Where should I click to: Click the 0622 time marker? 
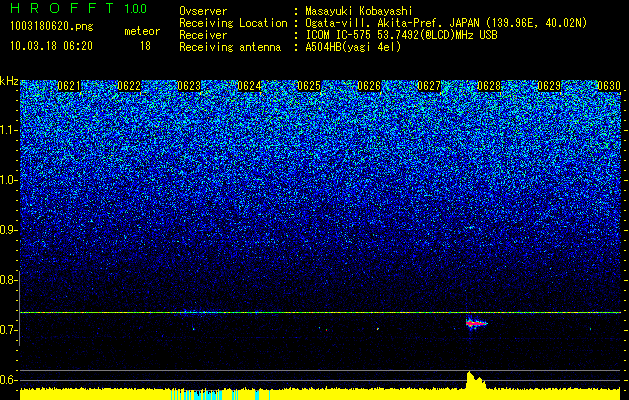coord(129,86)
